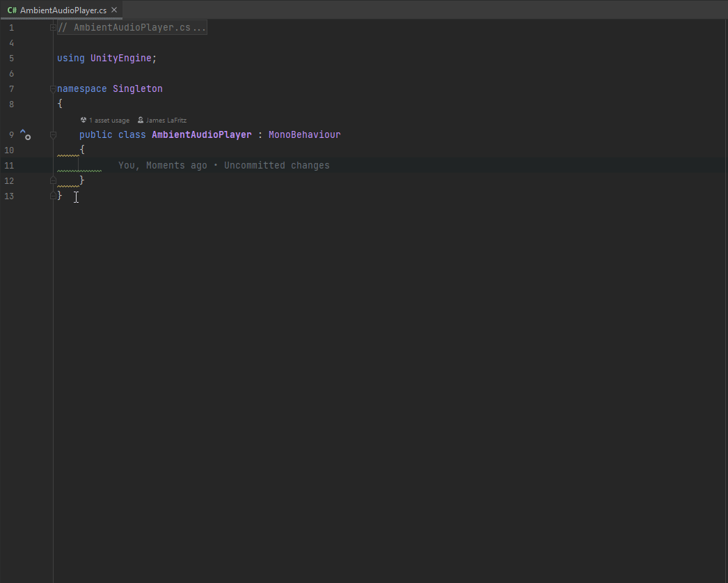
Task: Click the 'class' keyword on line 9
Action: point(132,134)
